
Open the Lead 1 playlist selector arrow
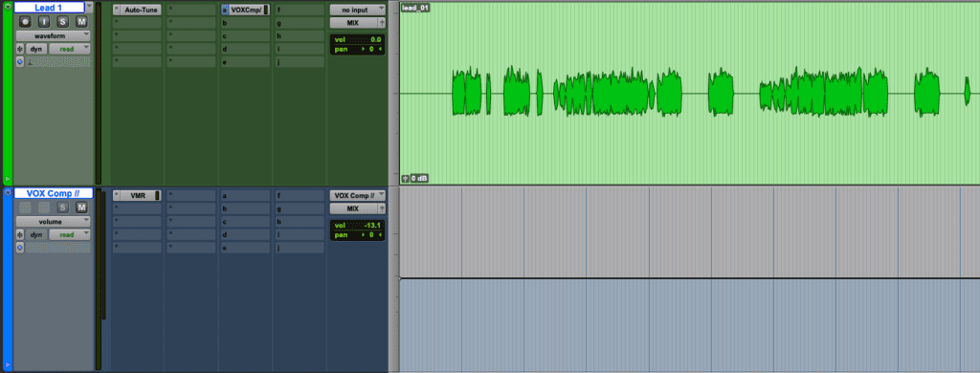[89, 8]
